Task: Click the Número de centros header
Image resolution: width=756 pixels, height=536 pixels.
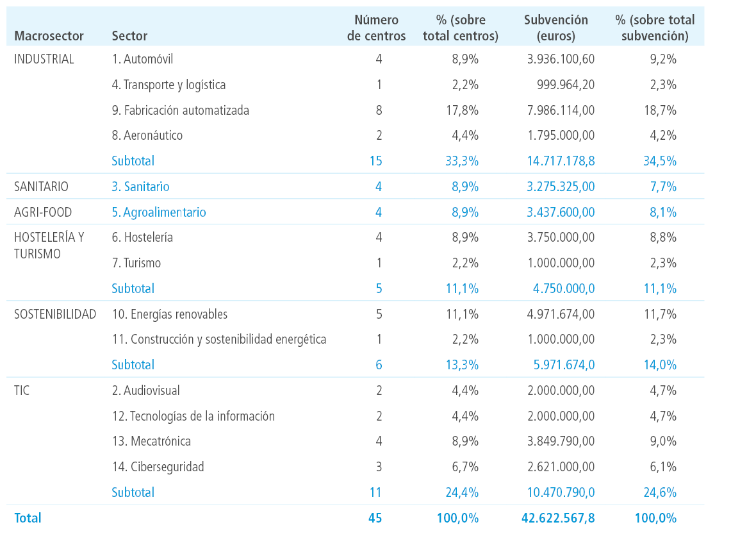Action: pos(377,28)
